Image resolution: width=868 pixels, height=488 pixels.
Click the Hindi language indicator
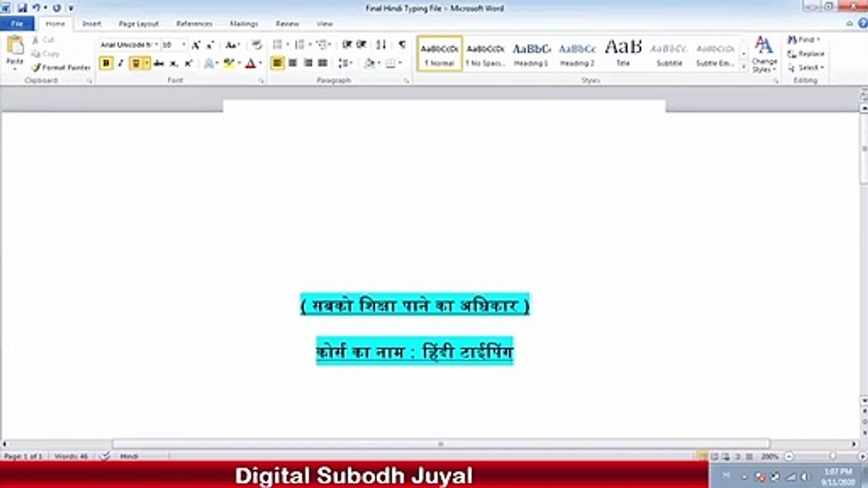point(130,457)
